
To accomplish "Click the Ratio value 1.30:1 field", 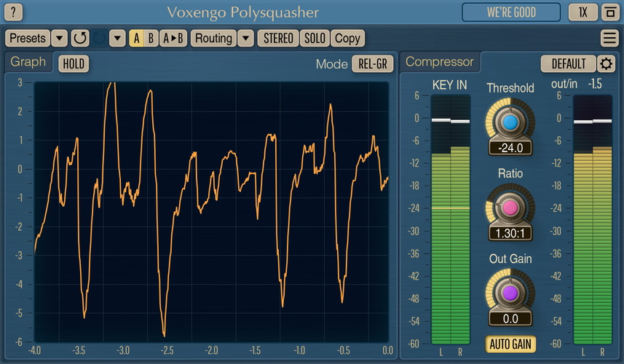I will [x=510, y=233].
